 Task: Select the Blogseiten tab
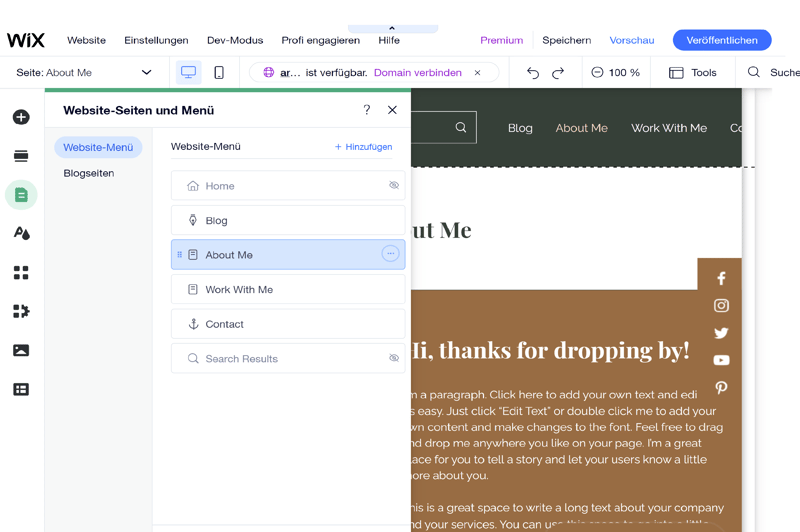tap(89, 173)
